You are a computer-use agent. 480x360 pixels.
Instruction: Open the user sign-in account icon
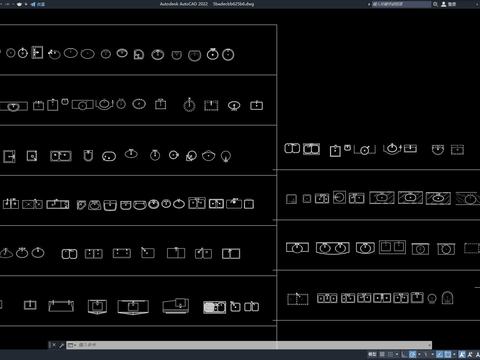tap(444, 4)
